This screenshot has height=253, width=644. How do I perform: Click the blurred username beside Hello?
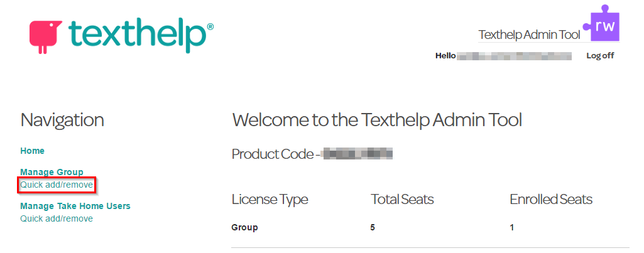pyautogui.click(x=514, y=56)
